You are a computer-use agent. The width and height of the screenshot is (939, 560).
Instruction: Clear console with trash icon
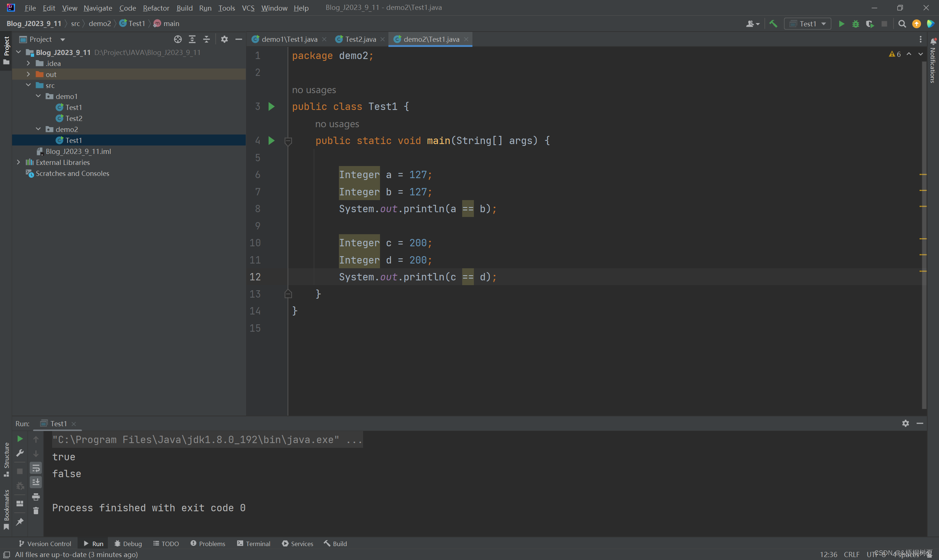click(x=36, y=511)
